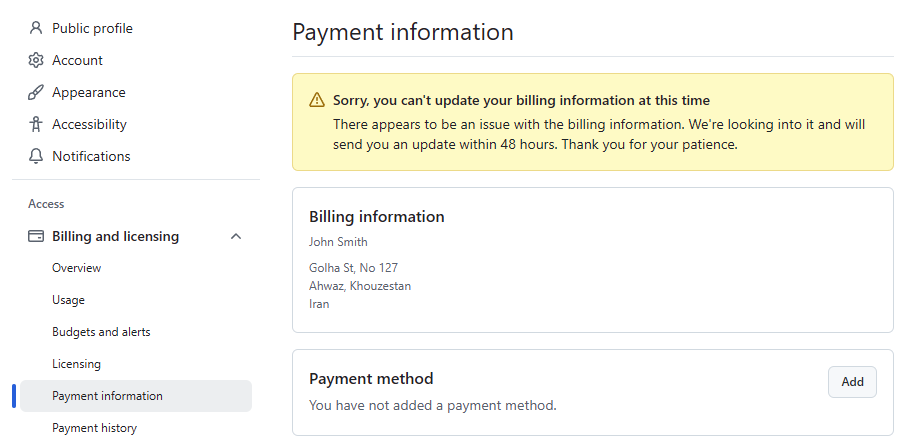
Task: Go to Account settings
Action: (77, 60)
